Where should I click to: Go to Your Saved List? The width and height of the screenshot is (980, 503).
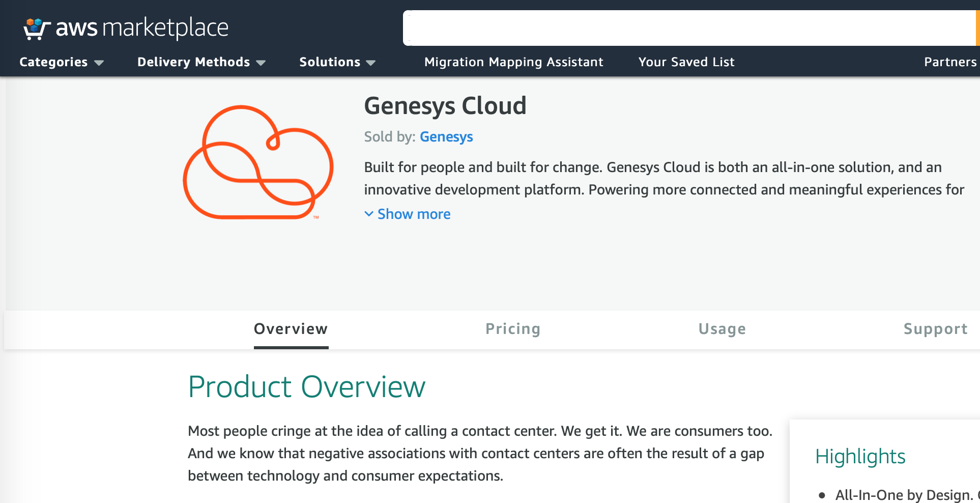(x=686, y=62)
